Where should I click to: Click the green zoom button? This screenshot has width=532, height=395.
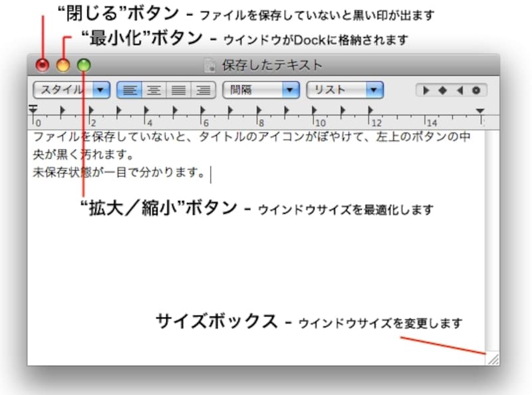(x=84, y=65)
